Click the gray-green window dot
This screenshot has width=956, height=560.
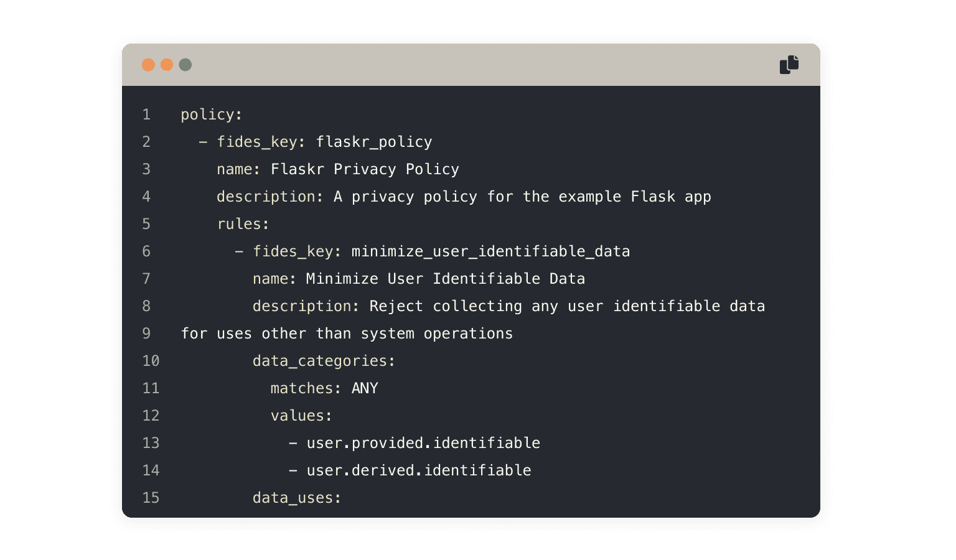click(185, 65)
